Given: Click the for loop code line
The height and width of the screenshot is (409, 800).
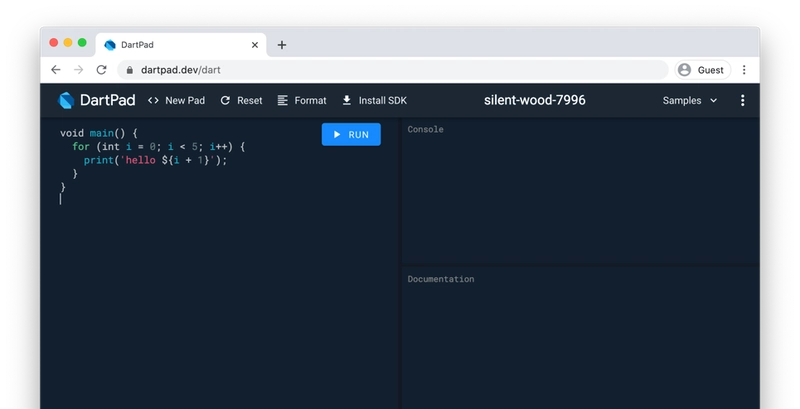Looking at the screenshot, I should click(159, 147).
